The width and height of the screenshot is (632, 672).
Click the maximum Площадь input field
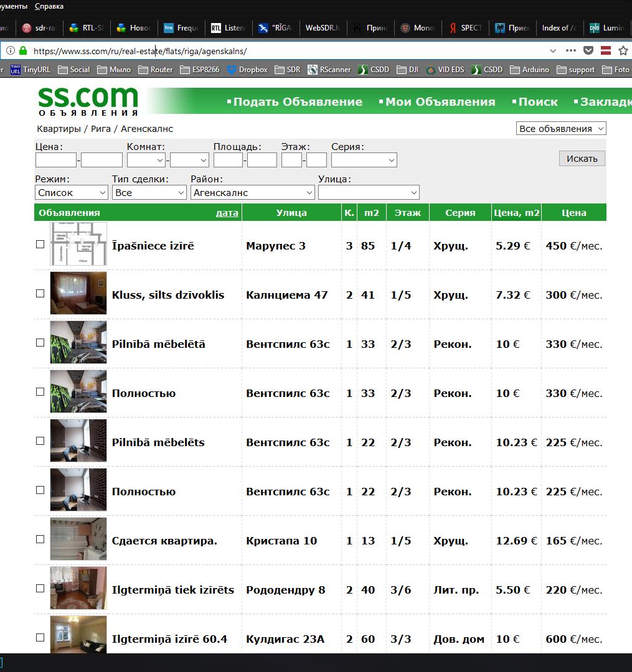point(262,161)
